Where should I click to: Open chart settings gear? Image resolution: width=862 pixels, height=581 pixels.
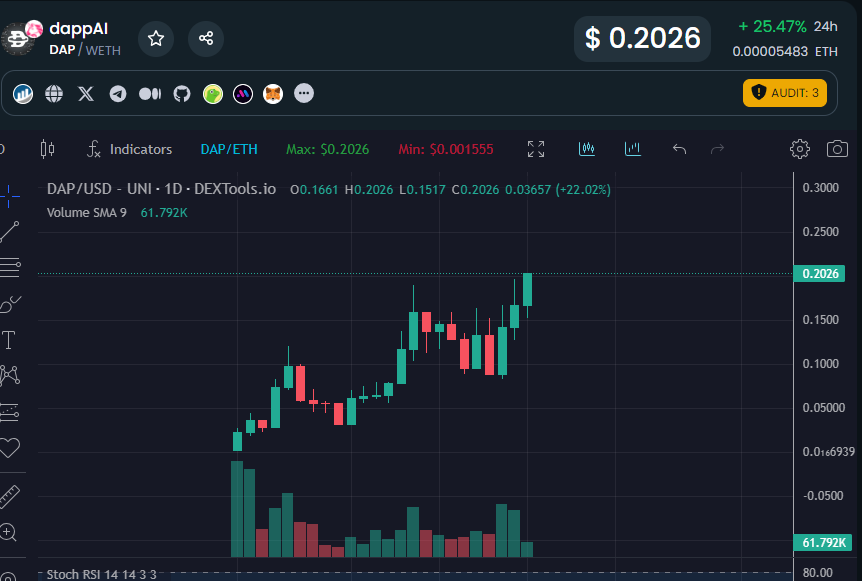pyautogui.click(x=799, y=149)
